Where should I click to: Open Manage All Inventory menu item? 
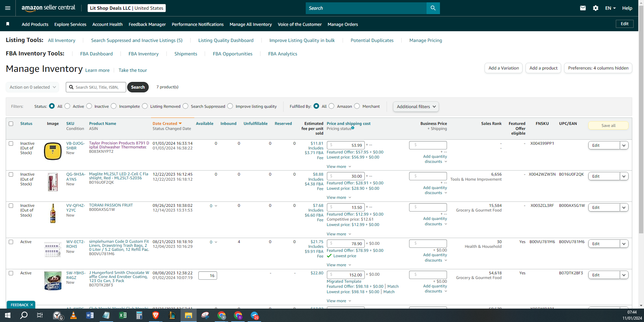(251, 24)
